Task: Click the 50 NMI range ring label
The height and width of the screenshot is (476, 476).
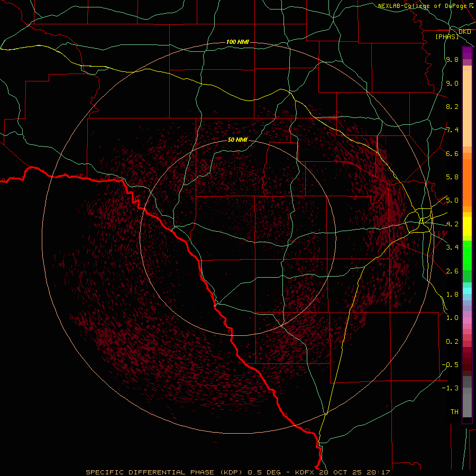Action: (x=237, y=140)
